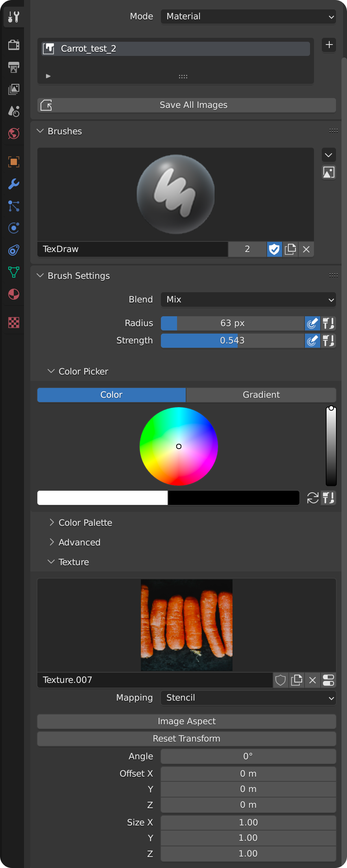Open the Physics properties tab

pyautogui.click(x=14, y=228)
